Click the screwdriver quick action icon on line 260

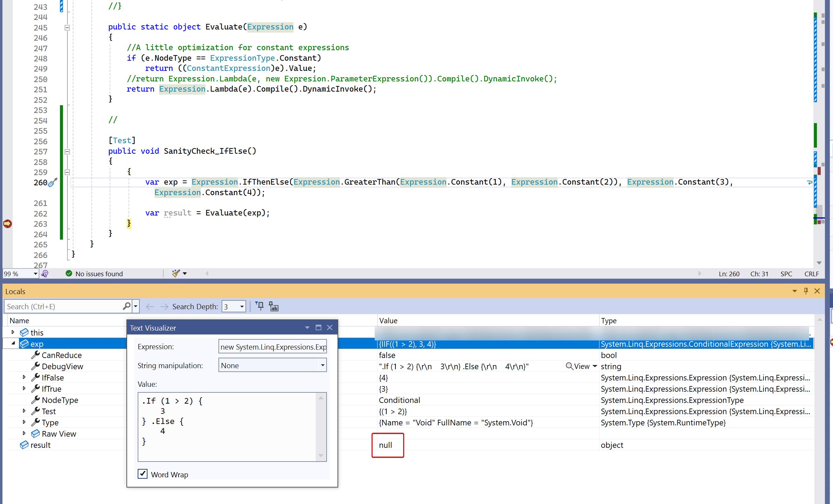click(x=52, y=183)
